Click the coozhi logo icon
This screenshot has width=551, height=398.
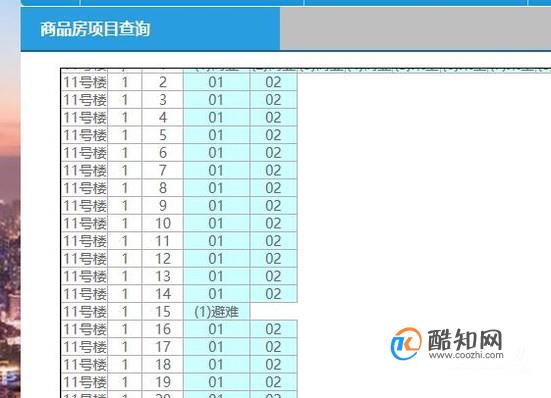(x=406, y=344)
